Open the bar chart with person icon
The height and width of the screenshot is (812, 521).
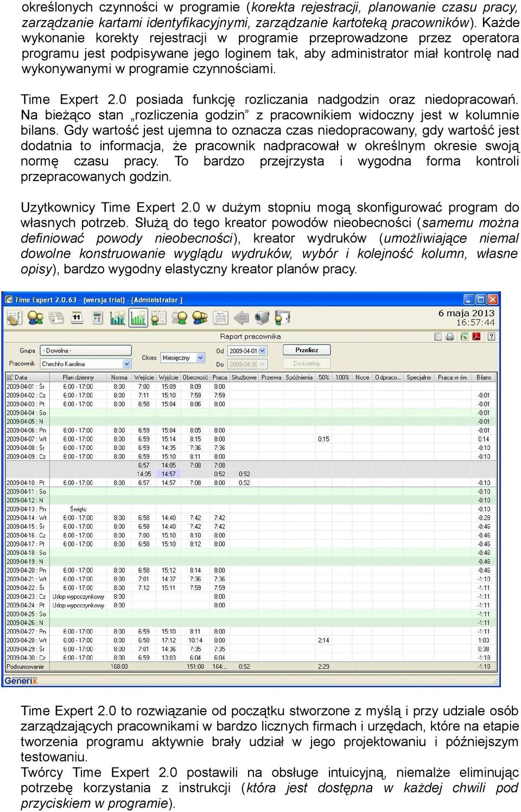(x=117, y=317)
